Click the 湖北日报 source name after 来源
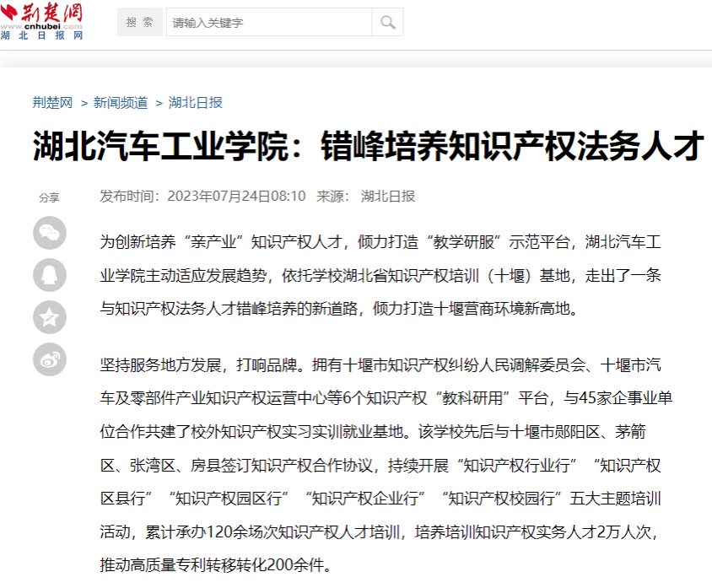Image resolution: width=712 pixels, height=588 pixels. coord(388,196)
